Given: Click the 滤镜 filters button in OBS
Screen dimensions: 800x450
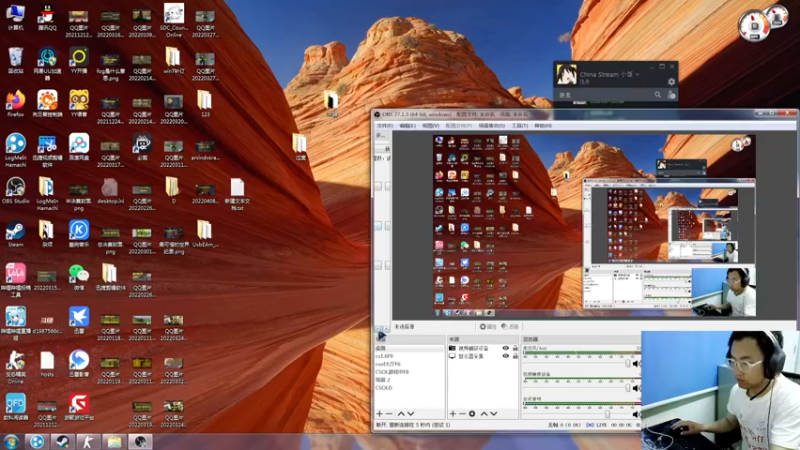Looking at the screenshot, I should coord(510,327).
